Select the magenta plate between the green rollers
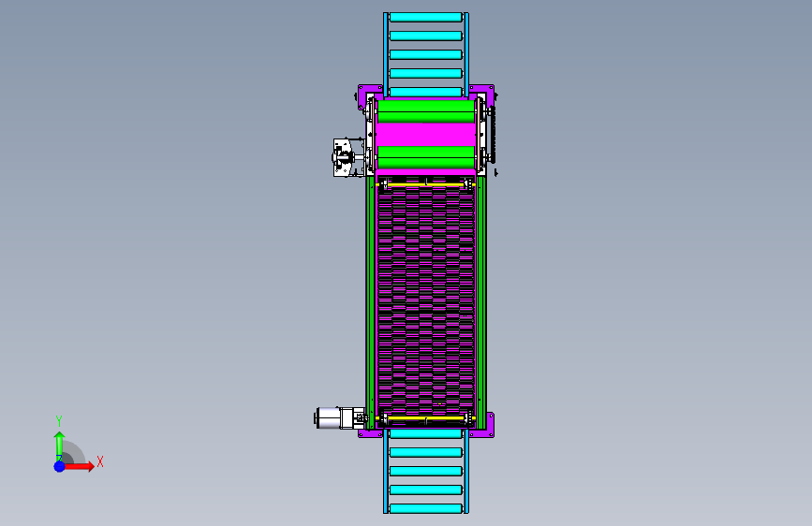The width and height of the screenshot is (812, 526). coord(426,135)
